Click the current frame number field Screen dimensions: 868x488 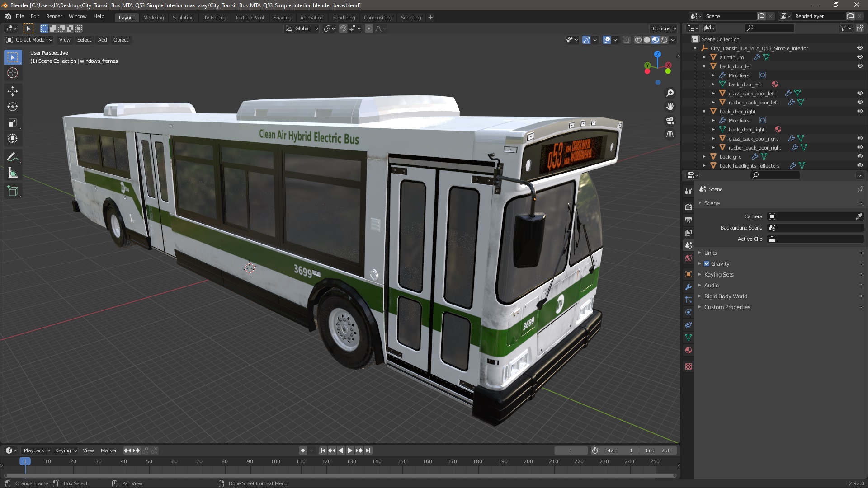click(571, 450)
